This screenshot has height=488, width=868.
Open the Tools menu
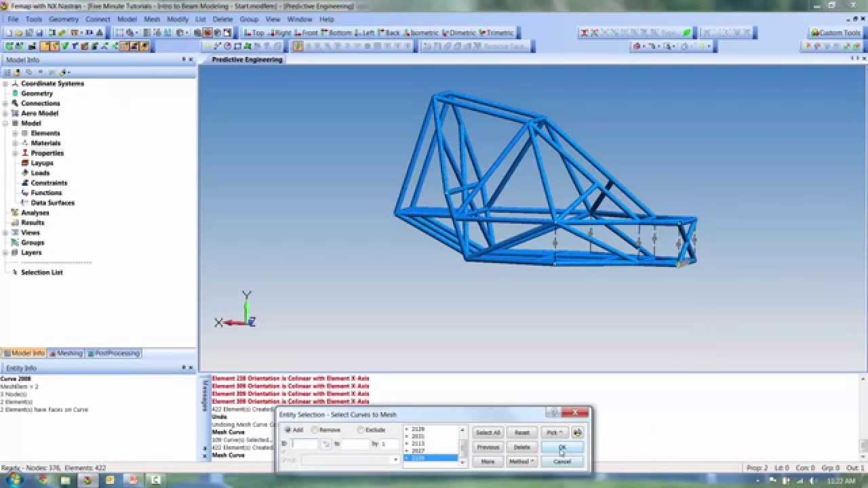34,19
